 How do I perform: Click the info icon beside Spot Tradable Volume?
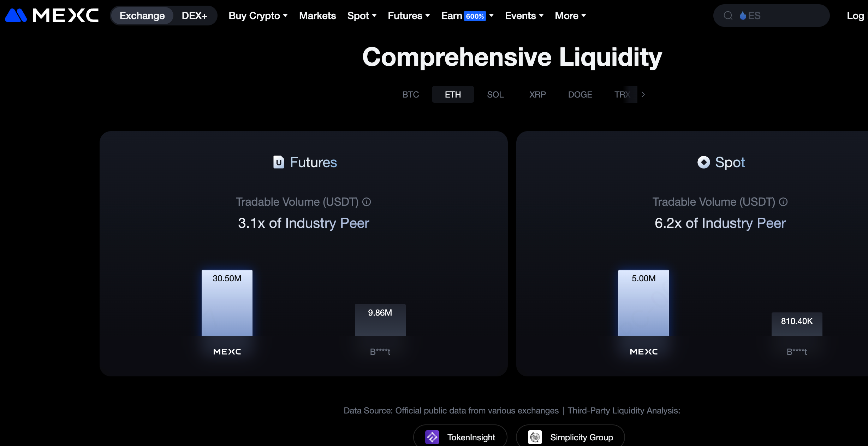coord(783,202)
